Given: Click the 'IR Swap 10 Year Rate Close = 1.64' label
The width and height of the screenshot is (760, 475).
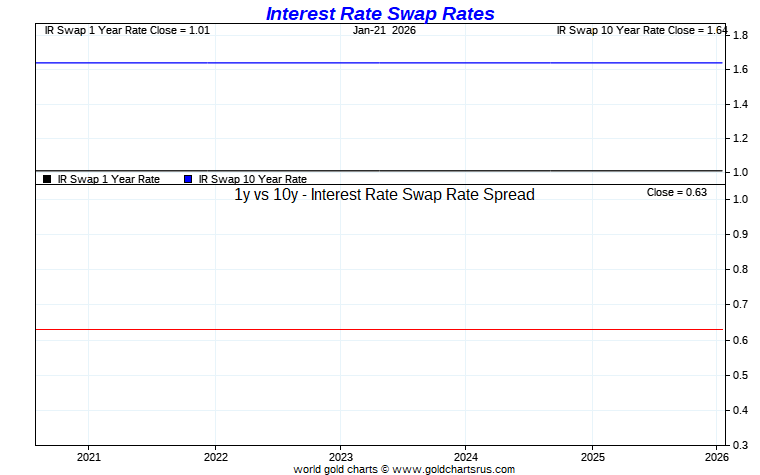Looking at the screenshot, I should point(642,30).
